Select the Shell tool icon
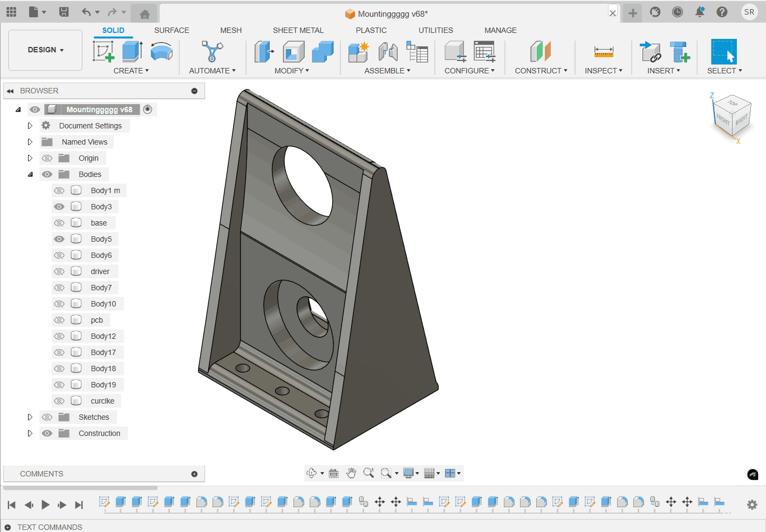 click(293, 52)
